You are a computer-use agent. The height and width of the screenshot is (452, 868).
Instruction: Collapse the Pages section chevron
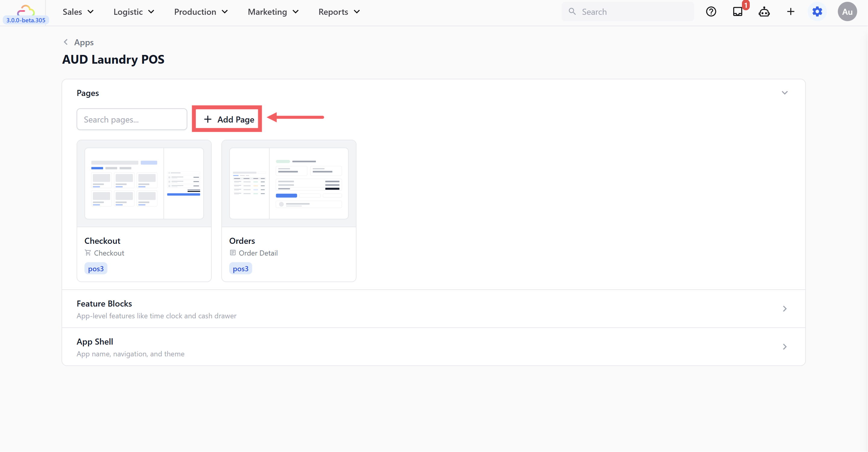click(x=784, y=93)
